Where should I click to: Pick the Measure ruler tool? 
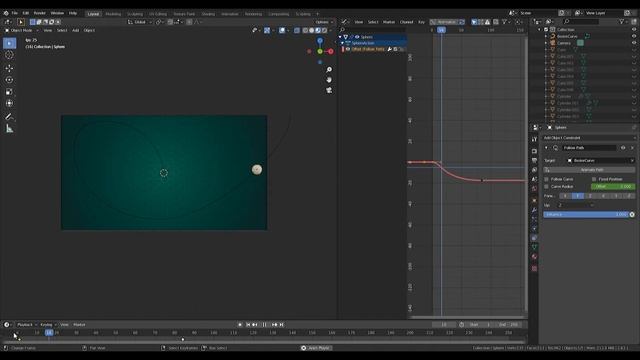click(9, 129)
